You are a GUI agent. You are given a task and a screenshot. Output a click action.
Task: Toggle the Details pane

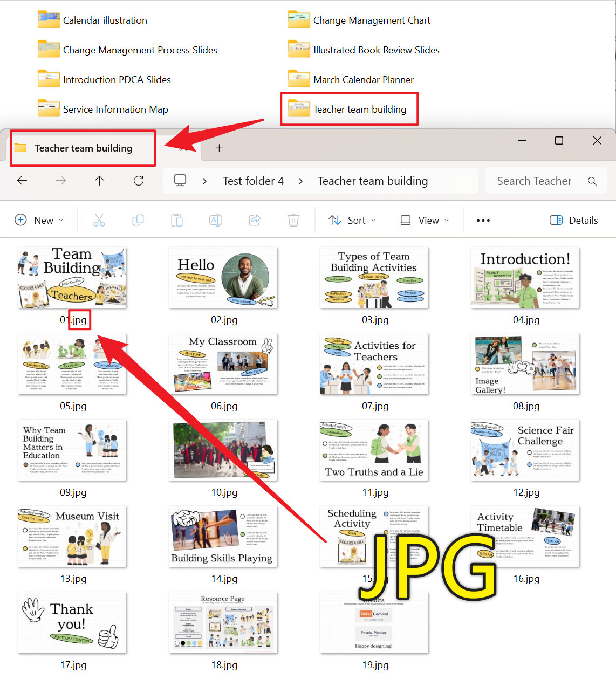(x=574, y=220)
